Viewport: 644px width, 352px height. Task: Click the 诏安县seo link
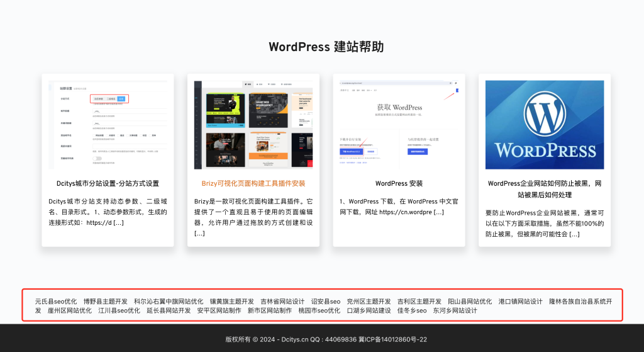(325, 301)
